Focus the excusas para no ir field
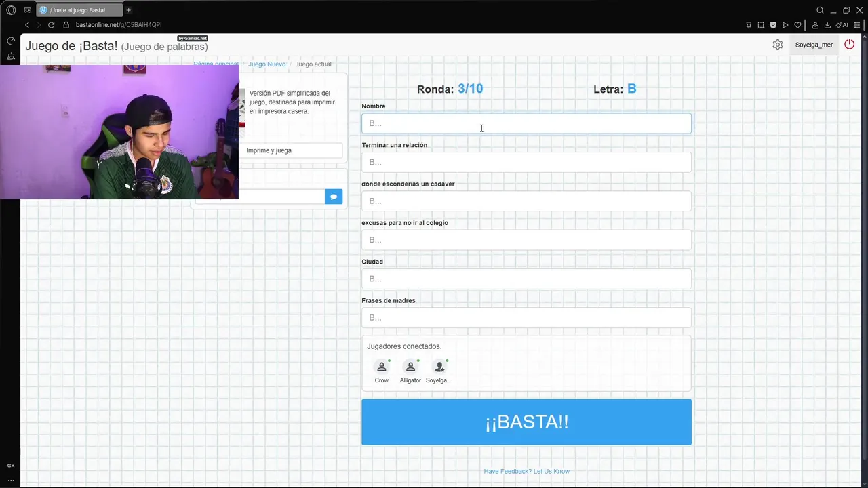868x488 pixels. tap(526, 240)
